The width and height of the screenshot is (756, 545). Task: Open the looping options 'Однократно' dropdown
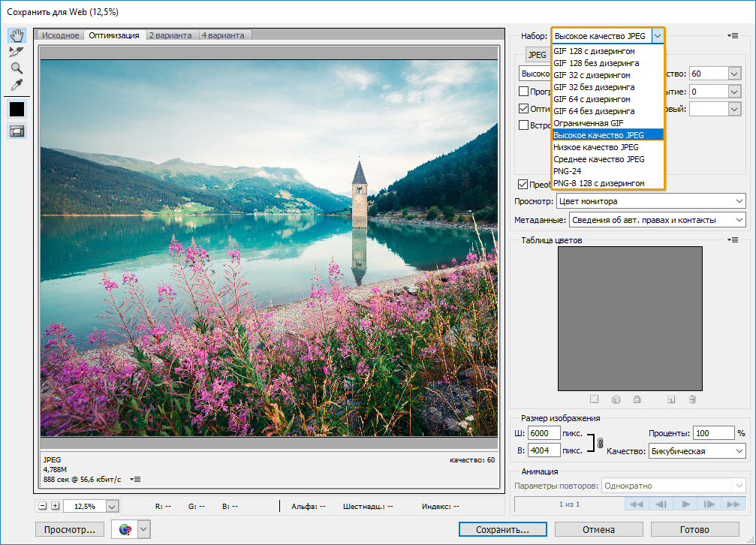(673, 486)
